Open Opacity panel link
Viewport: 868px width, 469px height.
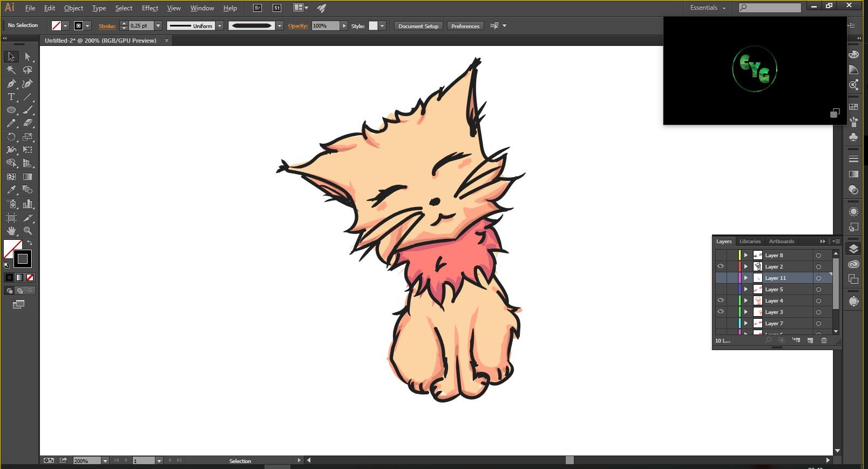[x=298, y=26]
